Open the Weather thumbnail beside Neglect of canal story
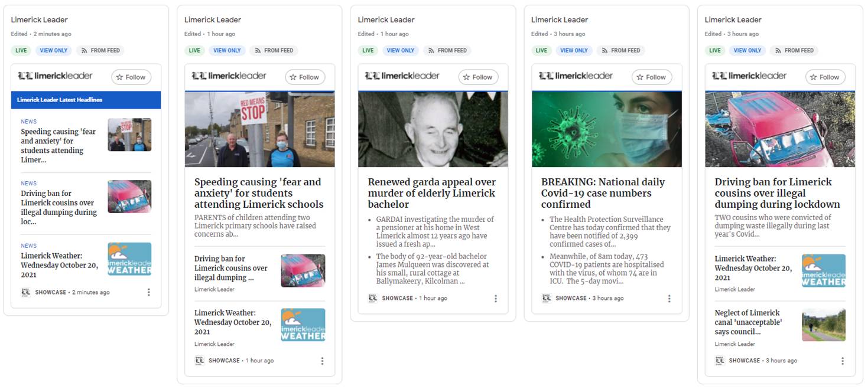The image size is (868, 389). coord(824,271)
